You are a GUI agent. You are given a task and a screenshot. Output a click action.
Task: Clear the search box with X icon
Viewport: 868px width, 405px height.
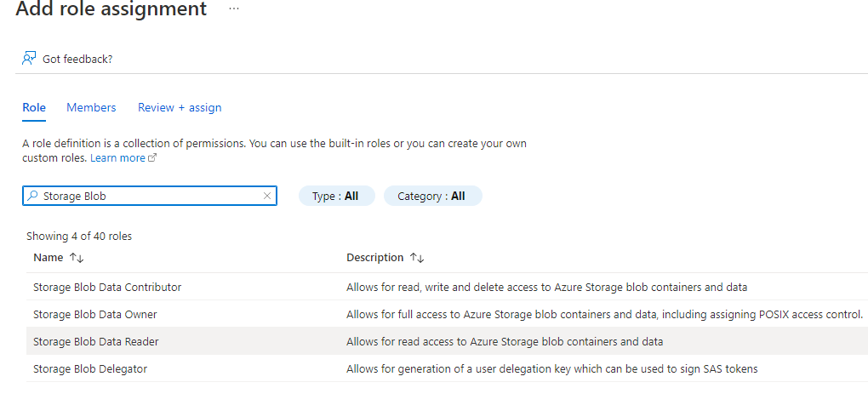point(267,196)
